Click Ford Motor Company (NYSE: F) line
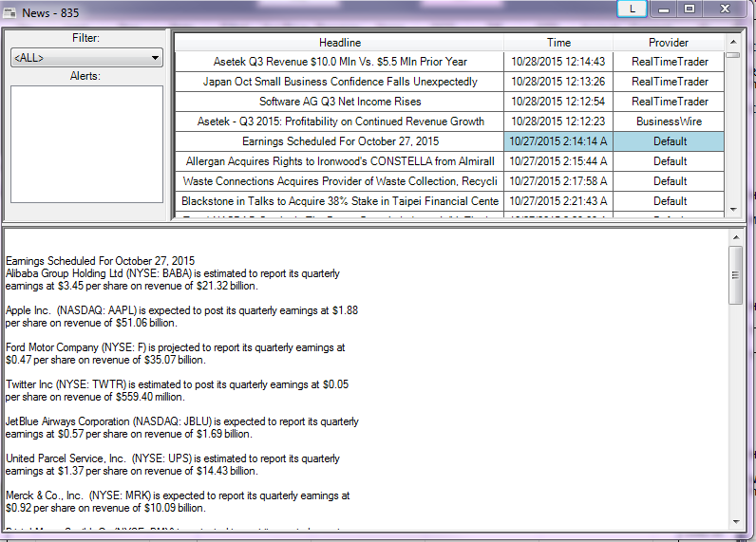Screen dimensions: 756x542 pyautogui.click(x=176, y=347)
